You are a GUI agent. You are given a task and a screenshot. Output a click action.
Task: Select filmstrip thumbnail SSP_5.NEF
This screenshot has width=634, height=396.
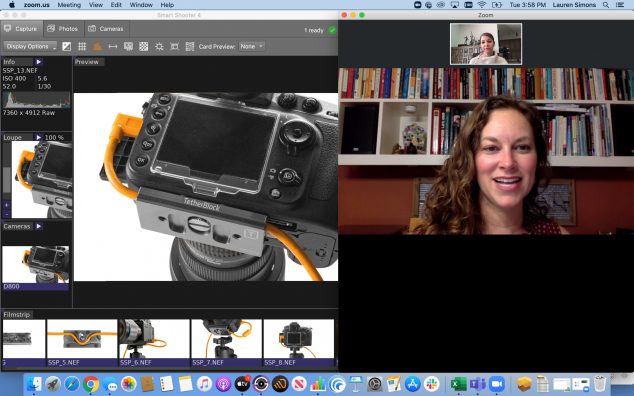(82, 342)
